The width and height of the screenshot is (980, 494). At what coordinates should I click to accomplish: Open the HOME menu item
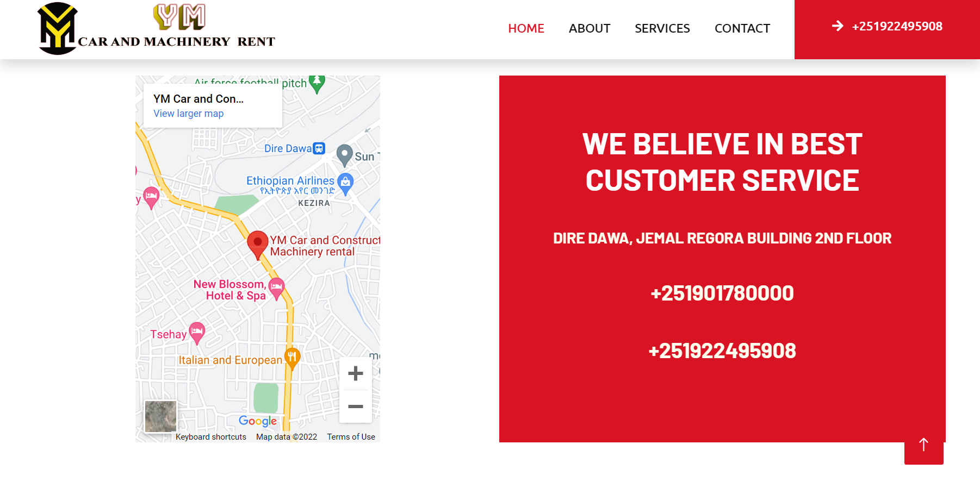pyautogui.click(x=526, y=28)
